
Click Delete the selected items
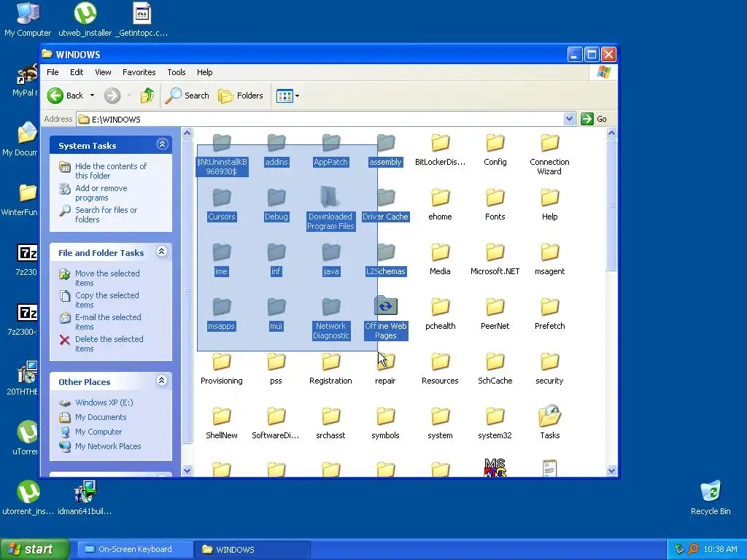(109, 344)
